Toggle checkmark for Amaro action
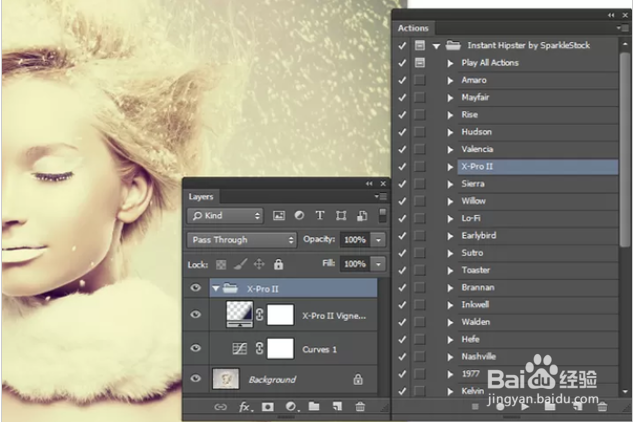635x422 pixels. coord(402,80)
